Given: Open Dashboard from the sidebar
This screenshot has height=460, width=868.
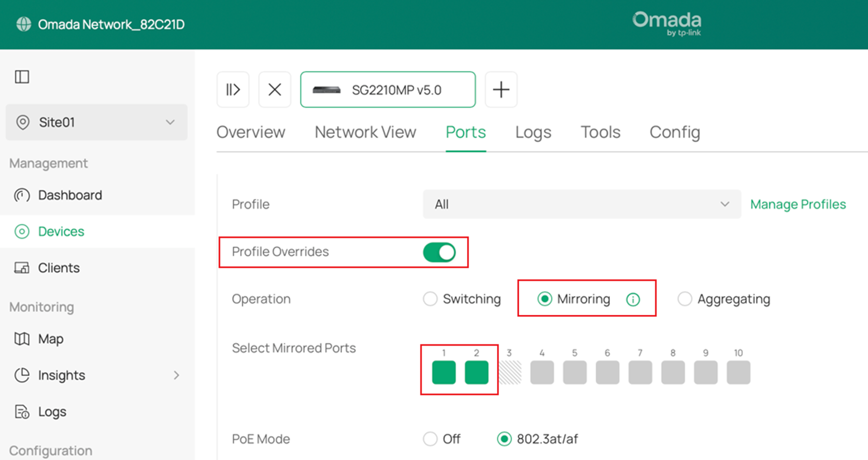Looking at the screenshot, I should [x=97, y=195].
